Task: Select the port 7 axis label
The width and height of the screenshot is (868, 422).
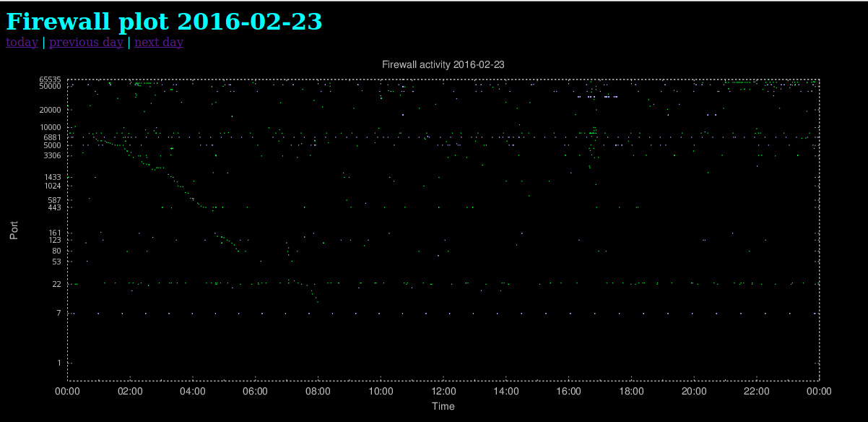Action: click(x=59, y=313)
